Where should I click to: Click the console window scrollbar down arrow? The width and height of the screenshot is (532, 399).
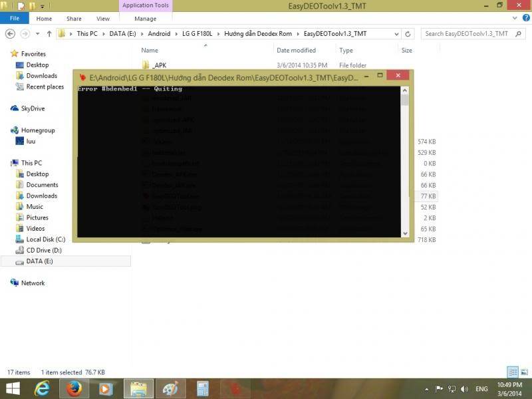tap(404, 233)
